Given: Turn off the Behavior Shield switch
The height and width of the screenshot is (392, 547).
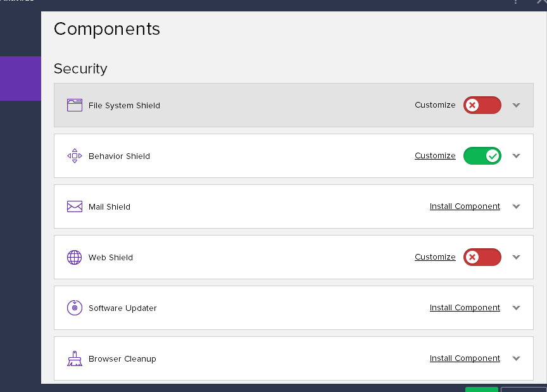Looking at the screenshot, I should pos(482,156).
